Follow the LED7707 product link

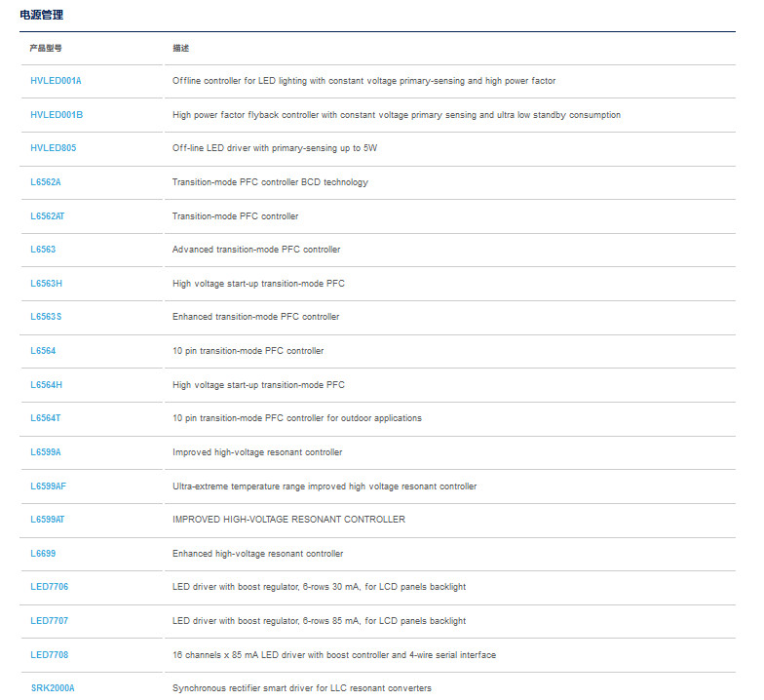[49, 621]
